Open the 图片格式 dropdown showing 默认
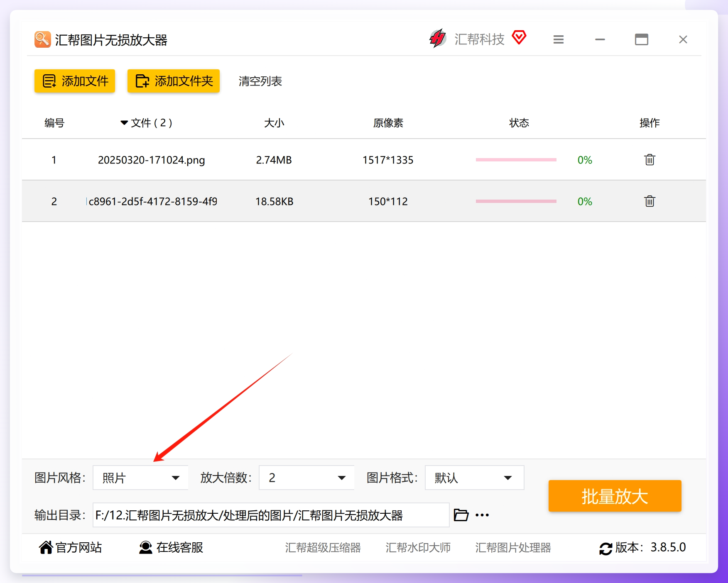Screen dimensions: 728x583 [x=474, y=478]
